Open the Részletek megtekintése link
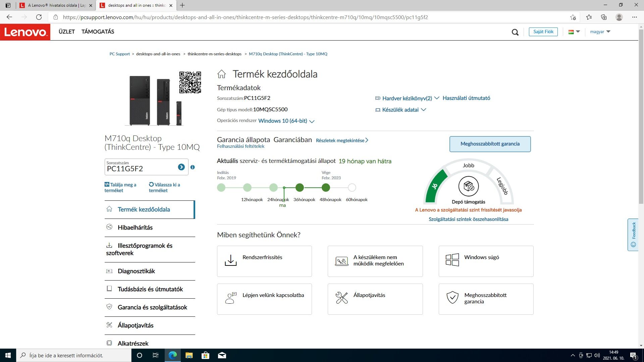 pyautogui.click(x=342, y=140)
